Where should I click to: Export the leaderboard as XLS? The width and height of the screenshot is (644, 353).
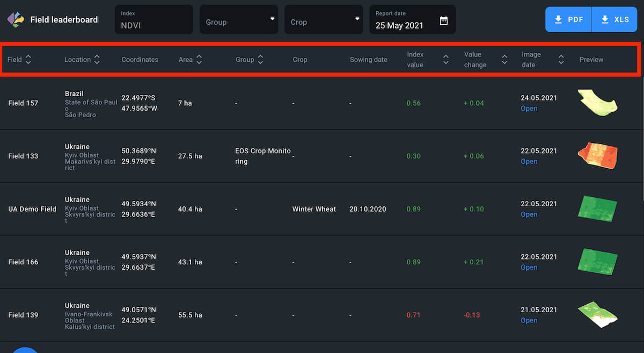coord(615,20)
